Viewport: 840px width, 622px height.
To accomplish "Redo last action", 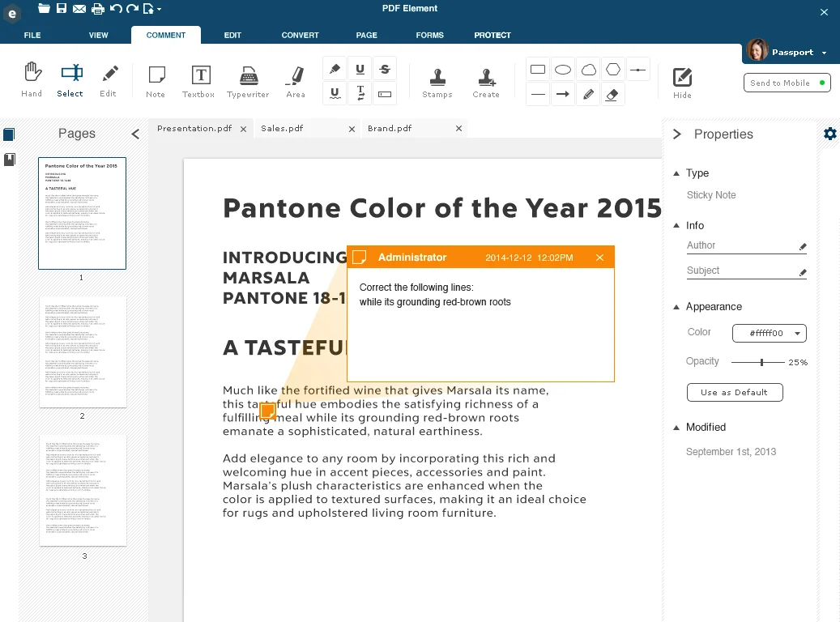I will [132, 9].
